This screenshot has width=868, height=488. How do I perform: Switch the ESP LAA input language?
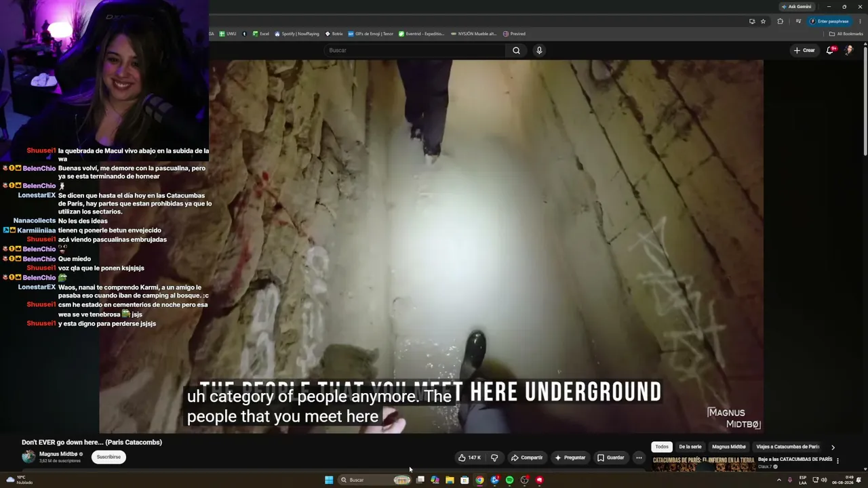pos(803,480)
